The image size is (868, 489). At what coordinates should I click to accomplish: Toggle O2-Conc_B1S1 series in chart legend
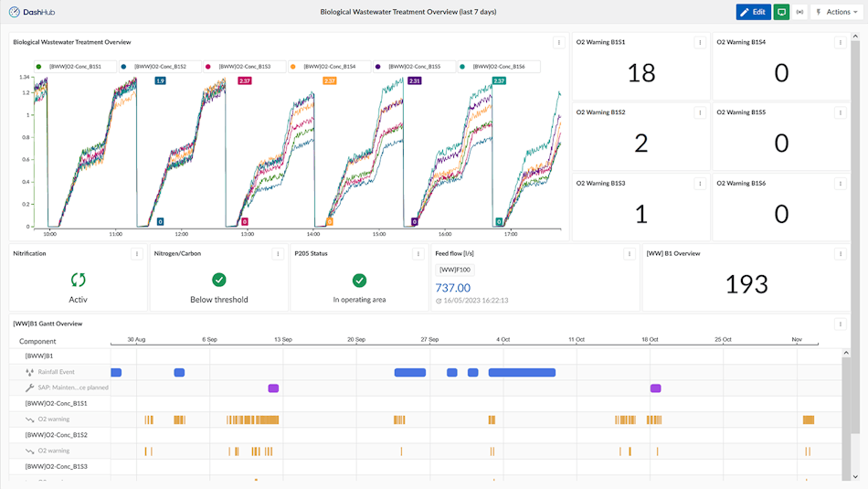point(74,67)
